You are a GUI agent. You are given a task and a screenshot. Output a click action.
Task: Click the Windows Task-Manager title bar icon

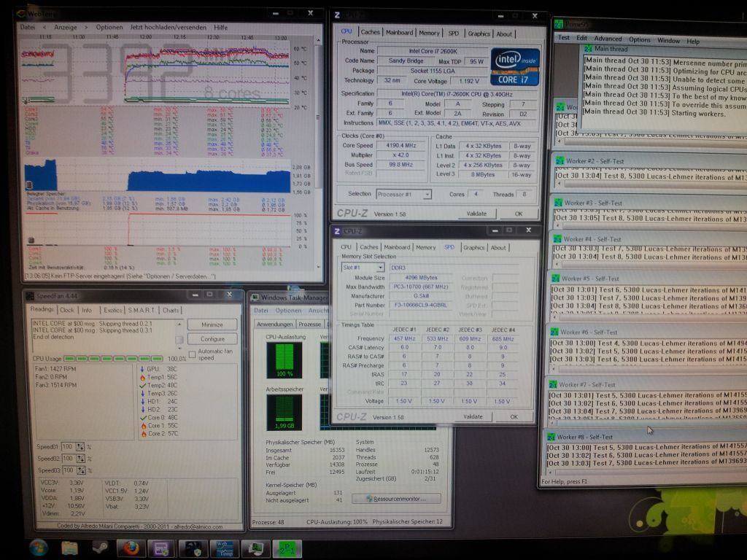255,297
